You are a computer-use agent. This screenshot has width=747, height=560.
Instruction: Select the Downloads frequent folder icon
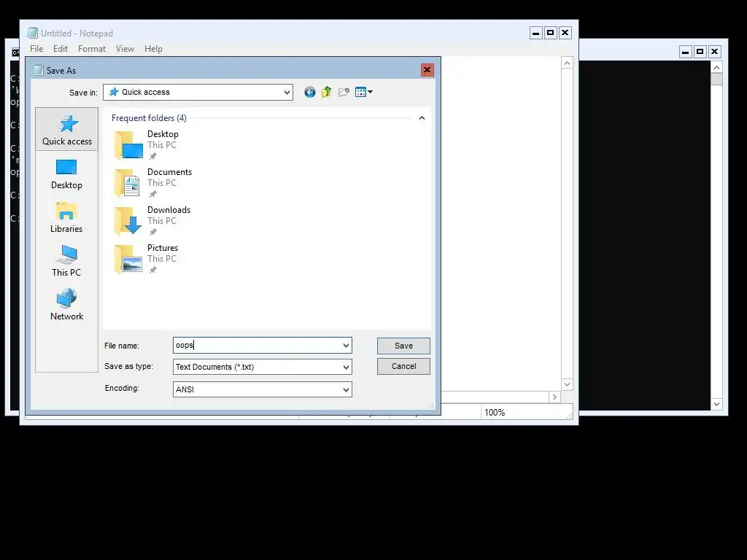point(128,221)
